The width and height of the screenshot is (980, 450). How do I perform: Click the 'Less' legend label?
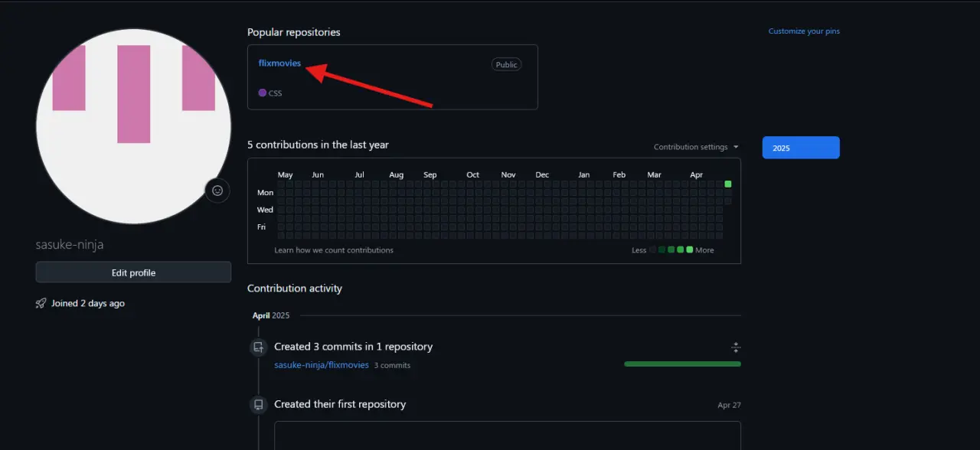pyautogui.click(x=639, y=250)
